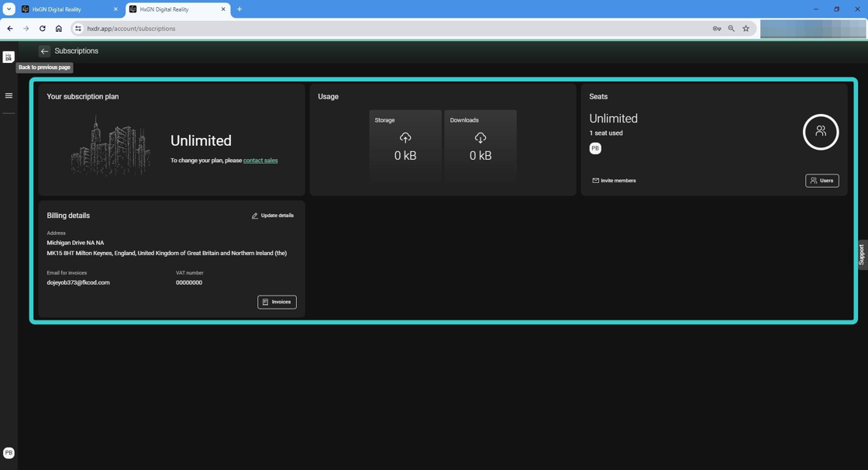
Task: Click the Downloads 0 kB value
Action: (x=480, y=156)
